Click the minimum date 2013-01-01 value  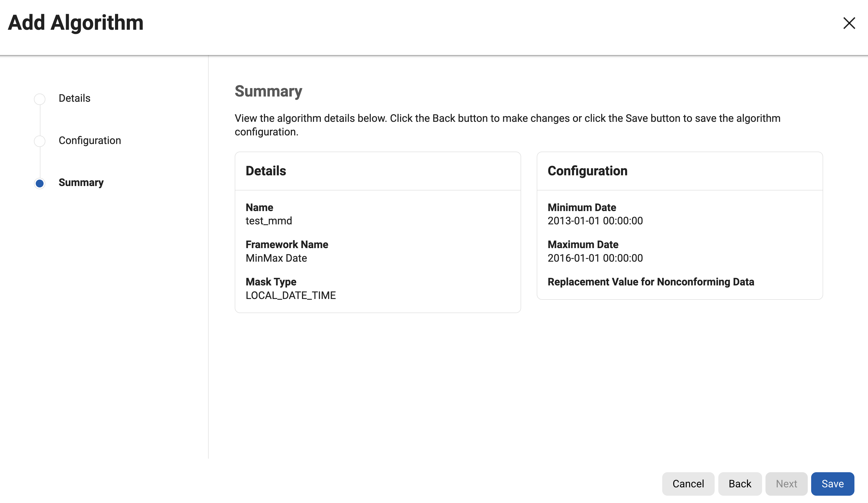pos(595,221)
